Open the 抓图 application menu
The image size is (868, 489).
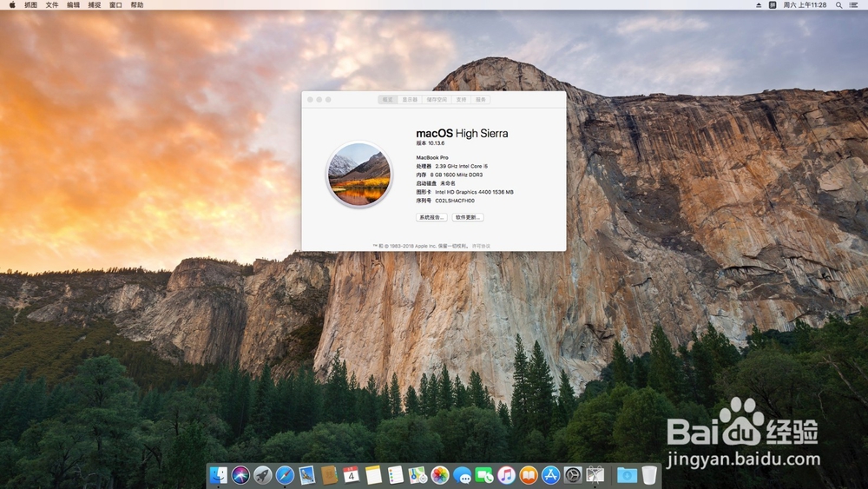pyautogui.click(x=30, y=4)
